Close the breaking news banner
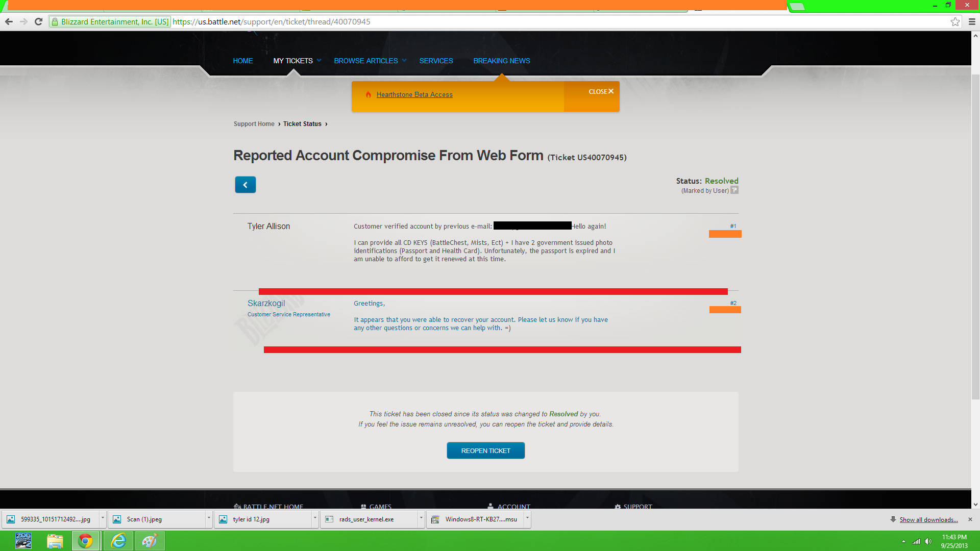This screenshot has width=980, height=551. coord(601,91)
